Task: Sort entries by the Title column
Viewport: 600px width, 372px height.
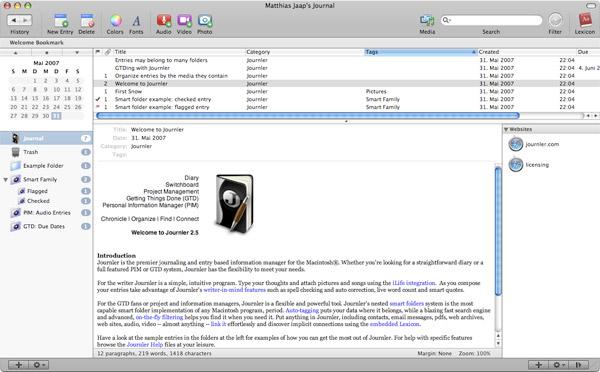Action: pos(179,52)
